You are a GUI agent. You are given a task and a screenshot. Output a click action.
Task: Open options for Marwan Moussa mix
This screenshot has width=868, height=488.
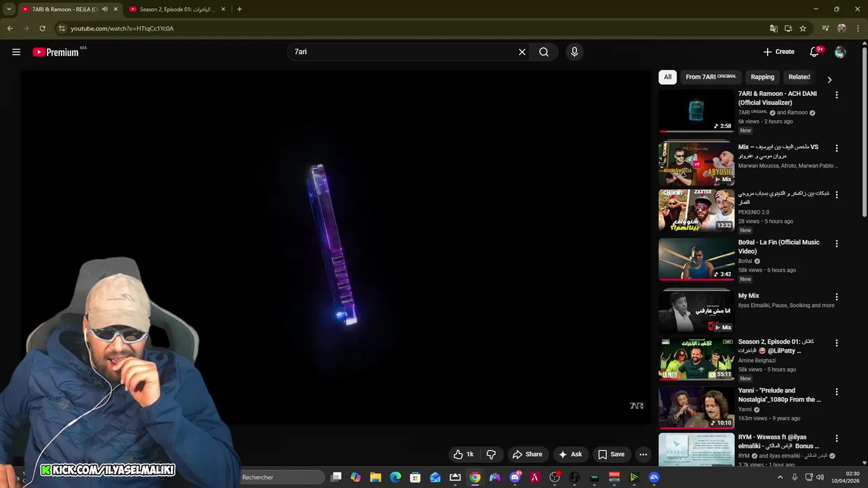point(836,148)
